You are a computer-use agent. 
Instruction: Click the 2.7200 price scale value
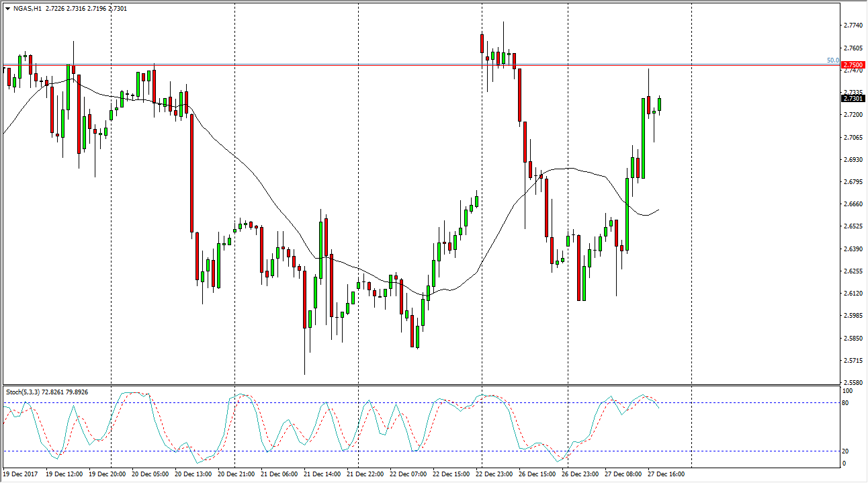coord(852,115)
